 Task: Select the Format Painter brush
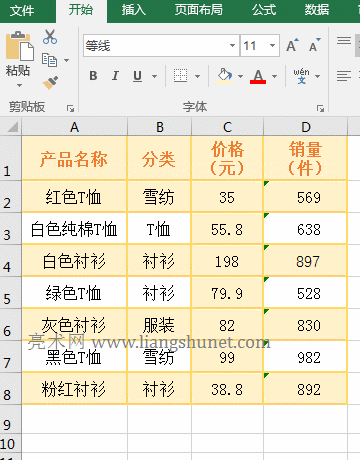(50, 82)
